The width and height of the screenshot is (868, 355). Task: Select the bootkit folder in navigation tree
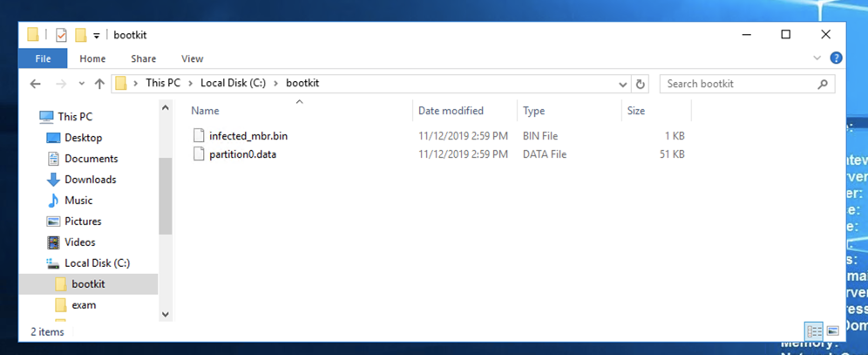pos(88,284)
